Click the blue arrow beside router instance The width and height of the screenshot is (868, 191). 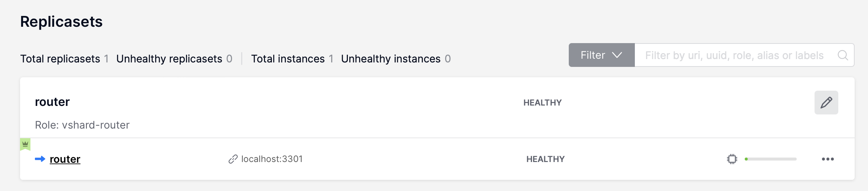coord(40,159)
